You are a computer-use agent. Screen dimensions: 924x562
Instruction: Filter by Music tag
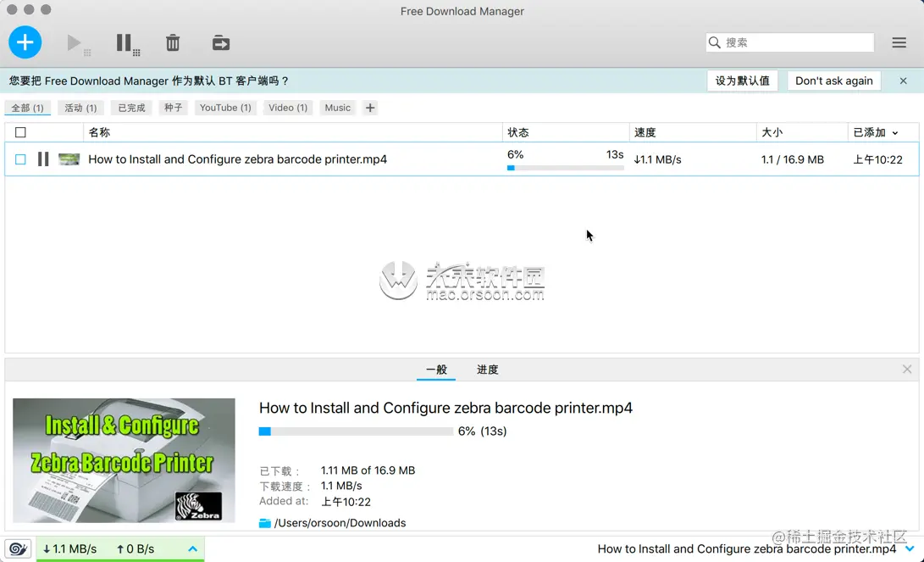(338, 108)
